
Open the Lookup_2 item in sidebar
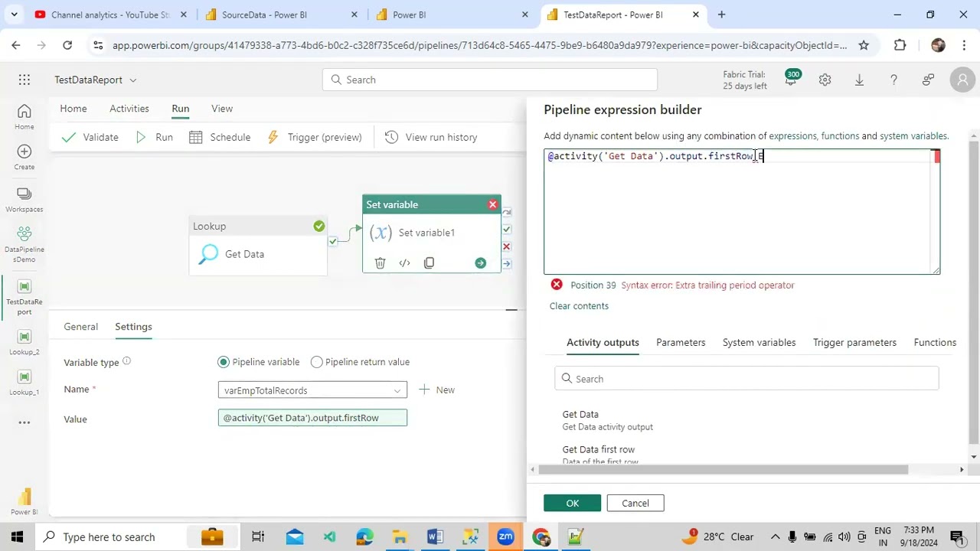(24, 343)
